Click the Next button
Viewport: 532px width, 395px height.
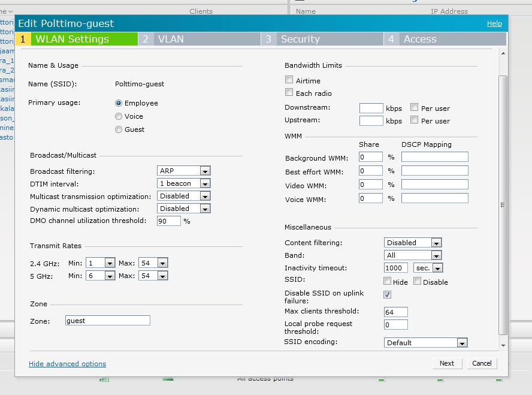447,363
